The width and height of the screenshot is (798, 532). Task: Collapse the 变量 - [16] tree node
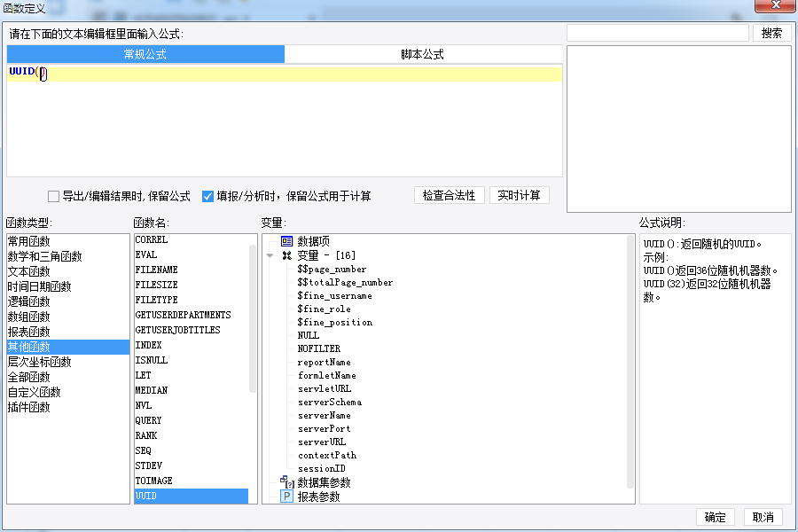pos(270,255)
